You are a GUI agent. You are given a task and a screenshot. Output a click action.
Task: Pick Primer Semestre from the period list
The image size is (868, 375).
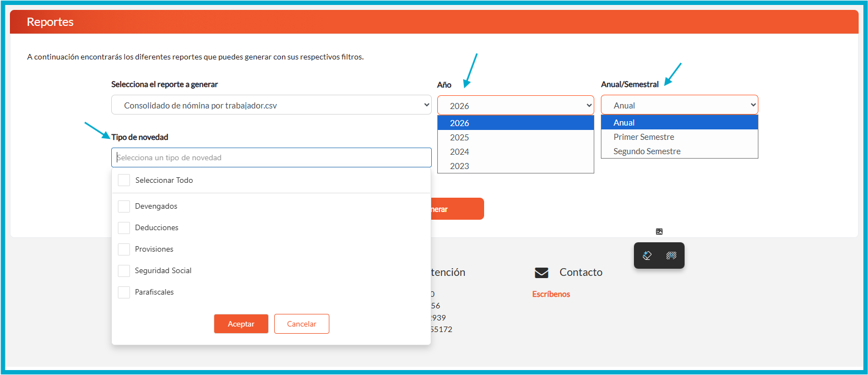644,137
